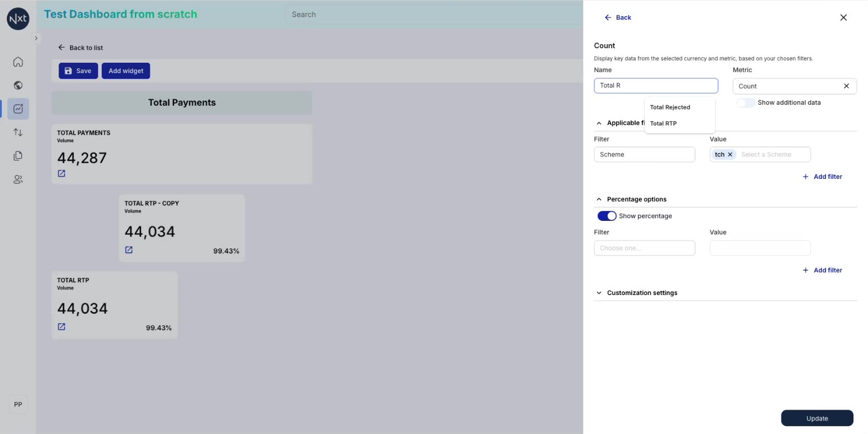Click the Update button
The width and height of the screenshot is (868, 434).
(817, 418)
